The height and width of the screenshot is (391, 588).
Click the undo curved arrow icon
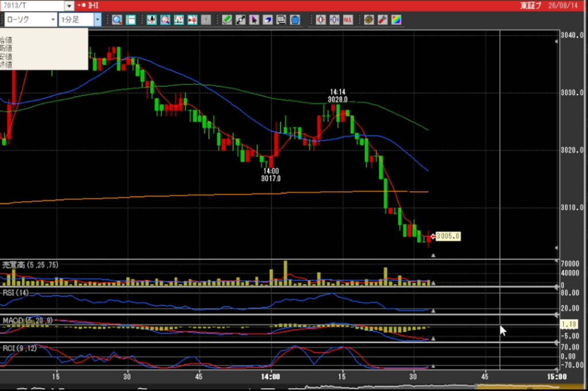click(x=268, y=20)
